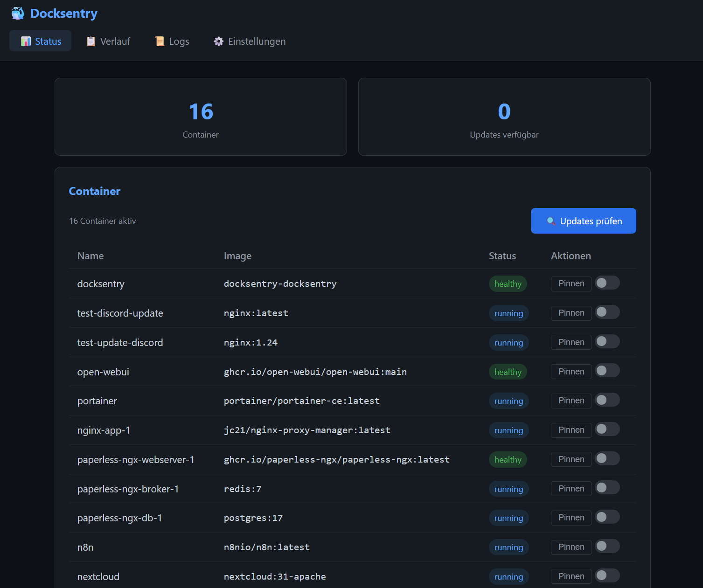Pin the portainer container
Screen dimensions: 703x588
pos(571,401)
